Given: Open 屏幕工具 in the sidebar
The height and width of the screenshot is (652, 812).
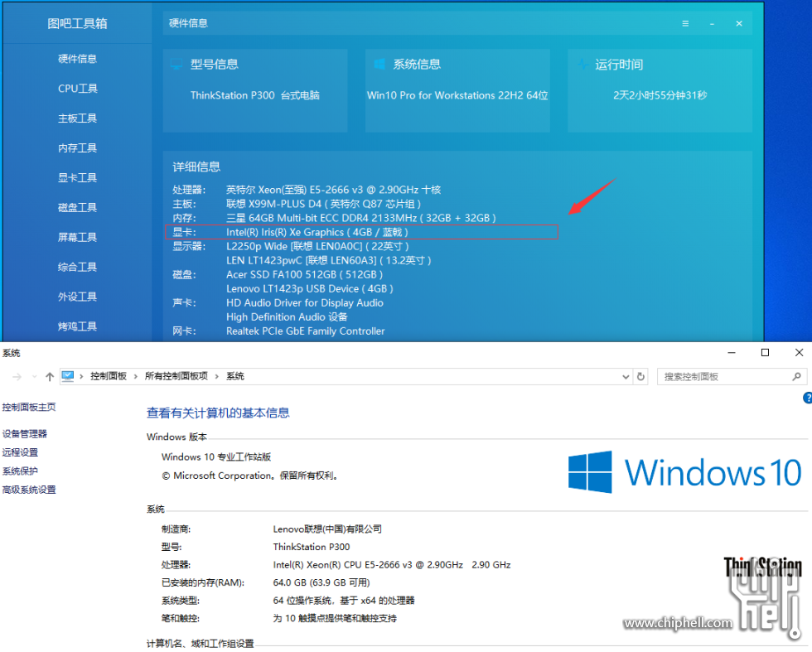Looking at the screenshot, I should tap(77, 237).
